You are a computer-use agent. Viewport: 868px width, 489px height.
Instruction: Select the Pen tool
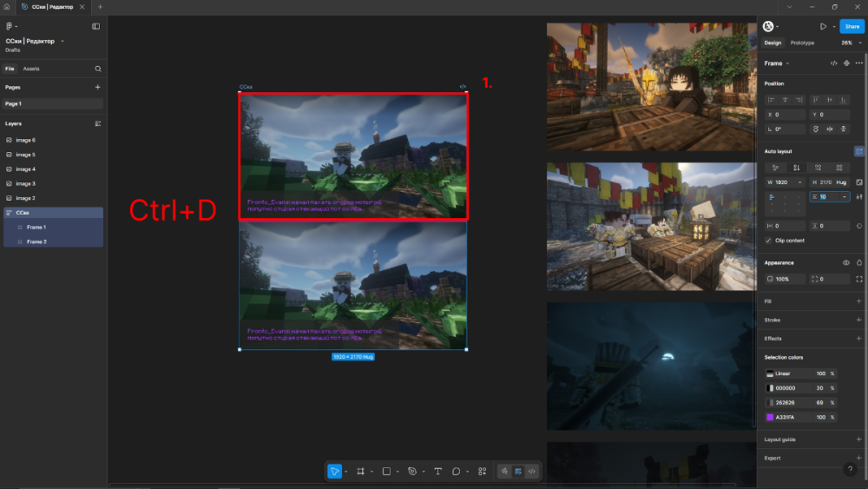(412, 471)
